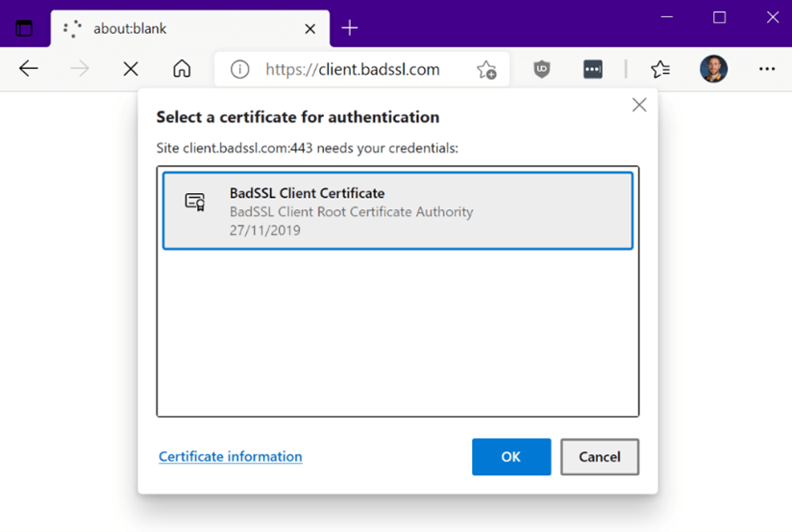Viewport: 792px width, 532px height.
Task: Go back using the back arrow
Action: pyautogui.click(x=29, y=68)
